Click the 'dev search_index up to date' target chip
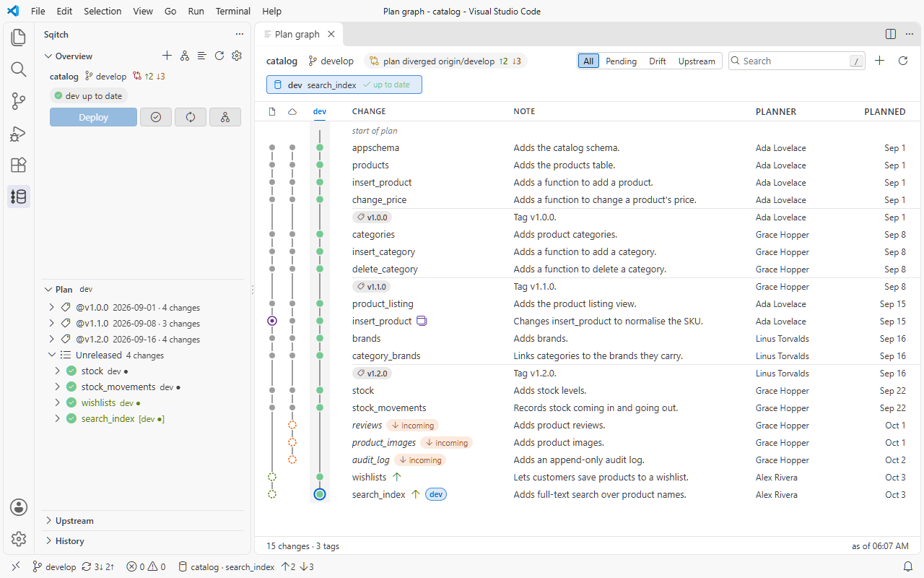The height and width of the screenshot is (578, 924). (344, 85)
